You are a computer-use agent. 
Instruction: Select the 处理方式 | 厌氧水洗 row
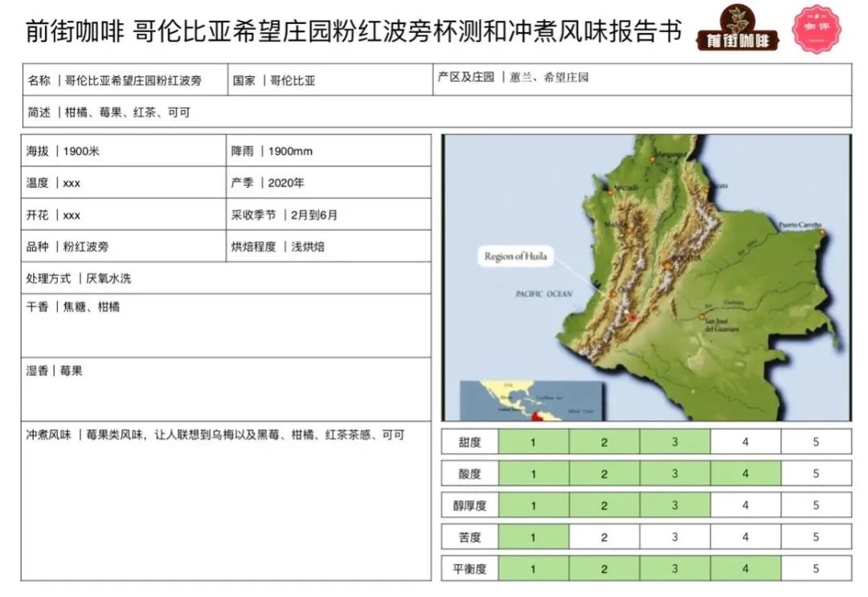click(226, 278)
